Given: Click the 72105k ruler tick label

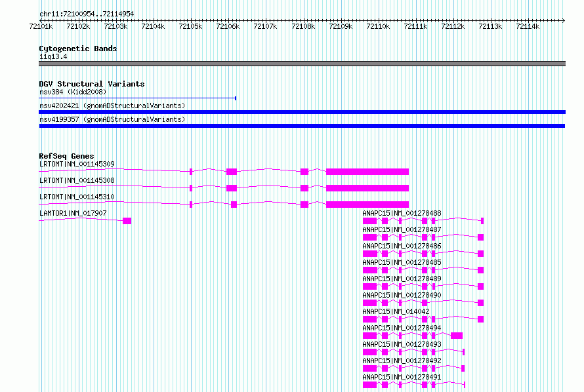Looking at the screenshot, I should tap(190, 26).
